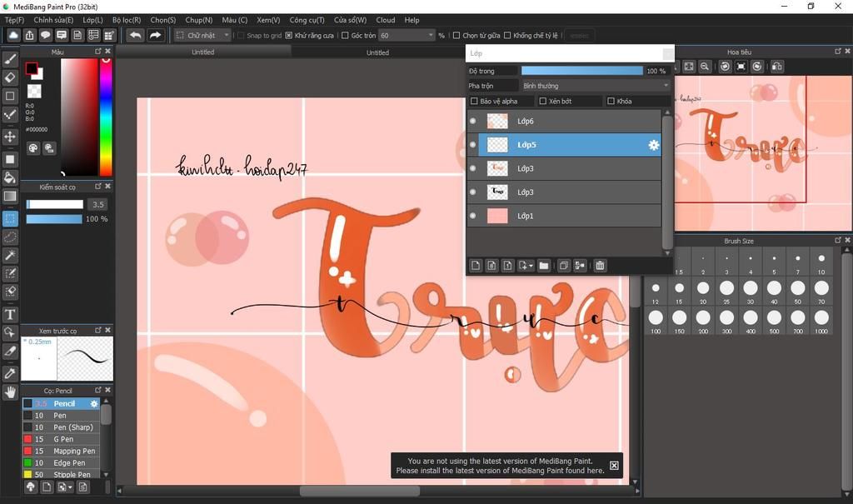Enable Snap to grid checkbox
This screenshot has width=853, height=504.
point(241,35)
